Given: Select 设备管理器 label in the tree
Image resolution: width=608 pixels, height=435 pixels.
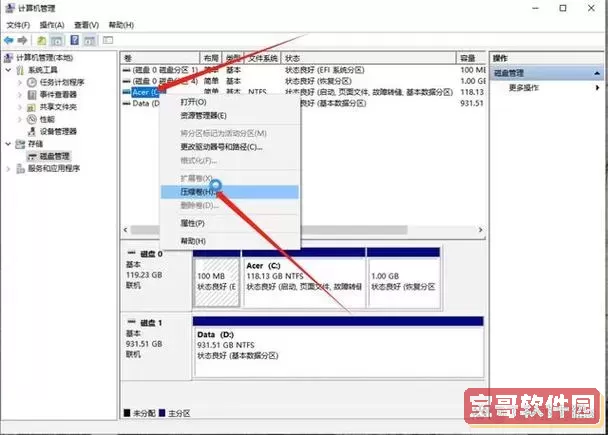Looking at the screenshot, I should [x=58, y=131].
